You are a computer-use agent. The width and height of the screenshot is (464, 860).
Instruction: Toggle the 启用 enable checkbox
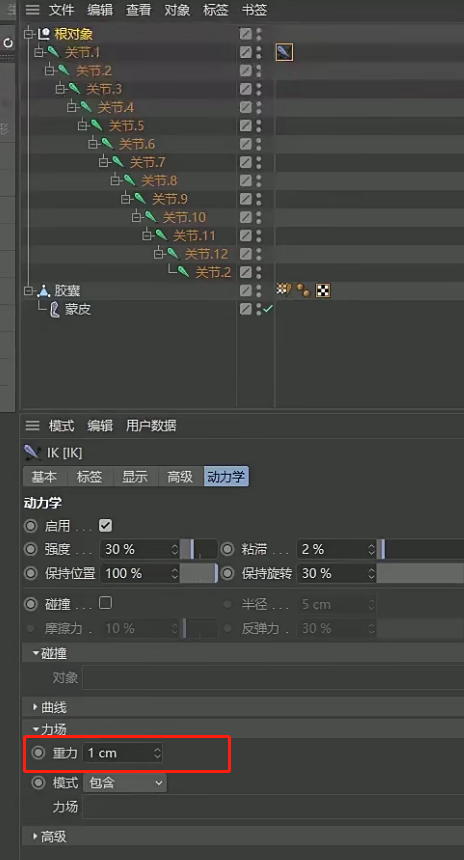click(x=105, y=525)
